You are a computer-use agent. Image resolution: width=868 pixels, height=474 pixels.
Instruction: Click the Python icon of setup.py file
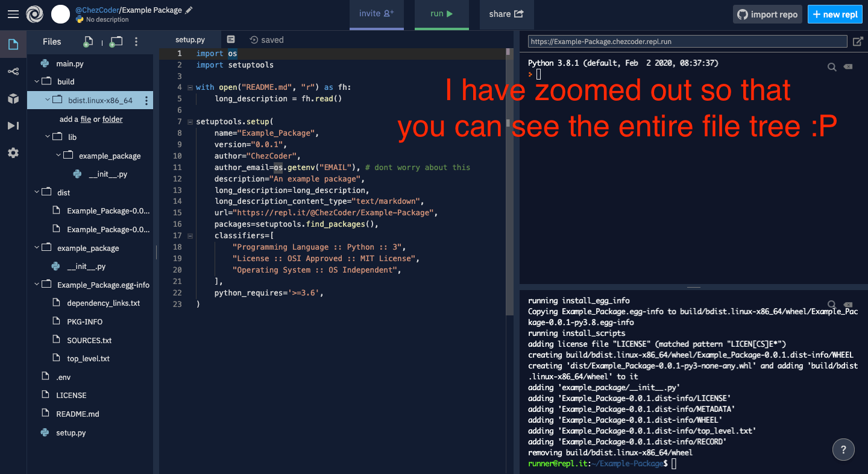(x=45, y=432)
